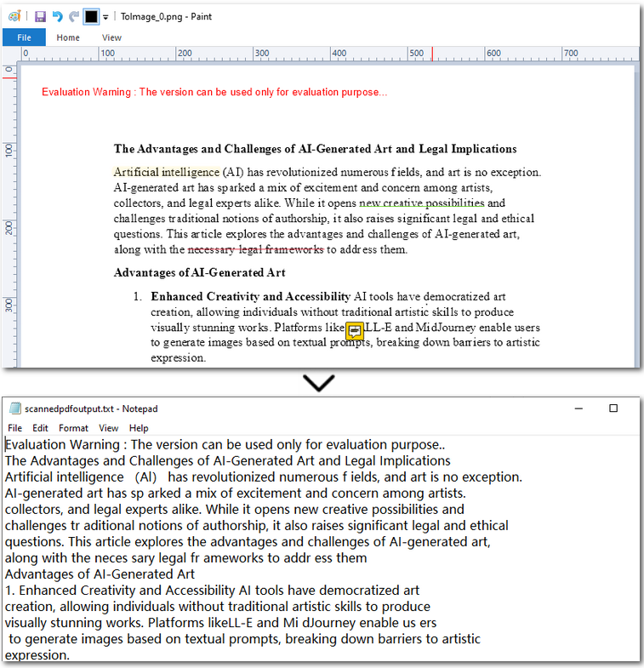Undo the last action in Paint

[57, 17]
